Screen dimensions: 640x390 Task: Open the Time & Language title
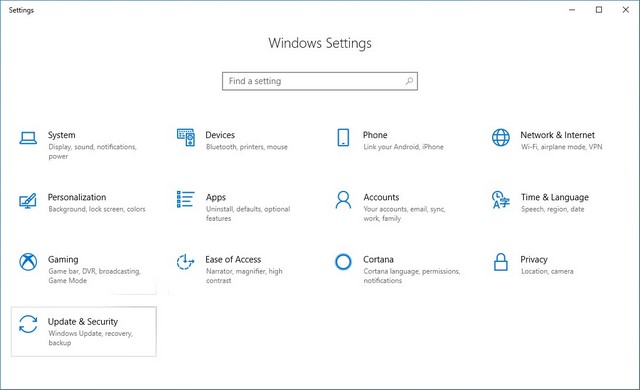(x=555, y=197)
